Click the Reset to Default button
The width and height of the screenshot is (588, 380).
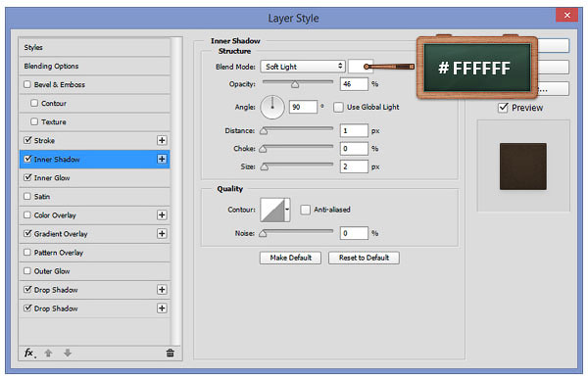coord(364,258)
